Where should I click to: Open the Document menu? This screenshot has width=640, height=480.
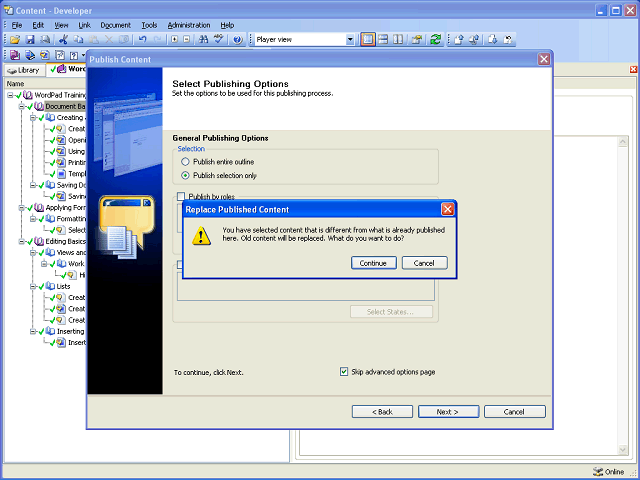pos(116,25)
